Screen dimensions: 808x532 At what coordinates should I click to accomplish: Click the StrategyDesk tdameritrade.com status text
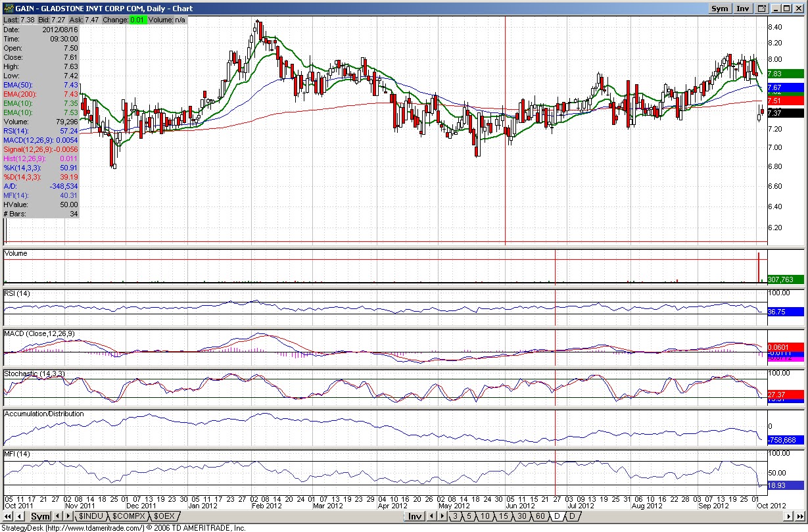124,528
